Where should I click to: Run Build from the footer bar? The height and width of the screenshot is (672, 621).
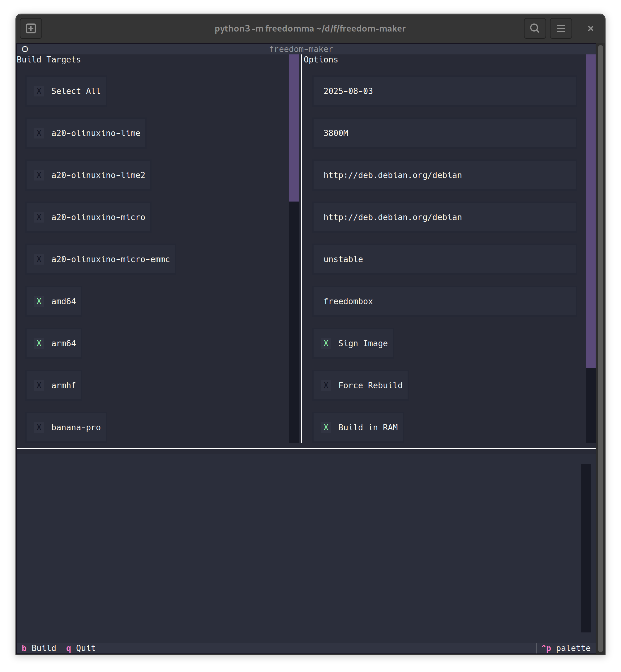click(39, 648)
